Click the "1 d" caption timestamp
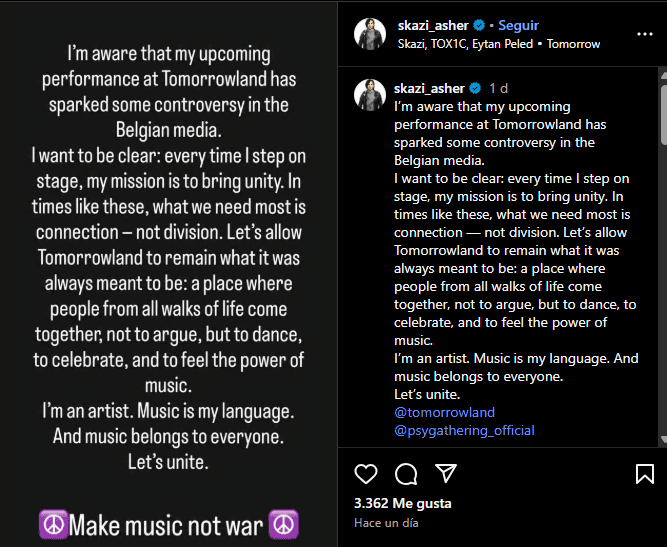The width and height of the screenshot is (667, 547). 498,89
